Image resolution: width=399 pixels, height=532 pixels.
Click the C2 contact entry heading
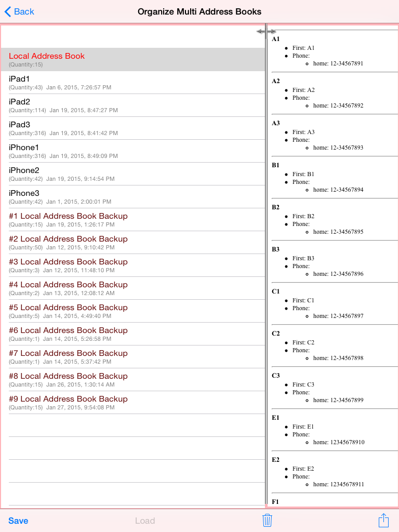[276, 334]
